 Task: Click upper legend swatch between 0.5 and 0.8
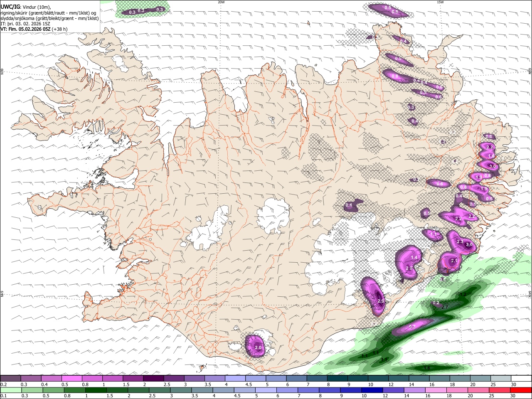[x=72, y=378]
